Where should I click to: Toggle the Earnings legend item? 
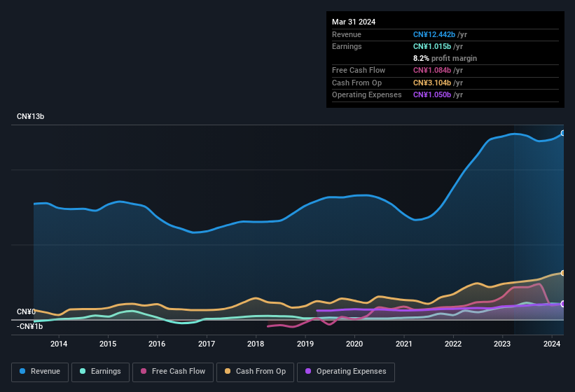[100, 372]
